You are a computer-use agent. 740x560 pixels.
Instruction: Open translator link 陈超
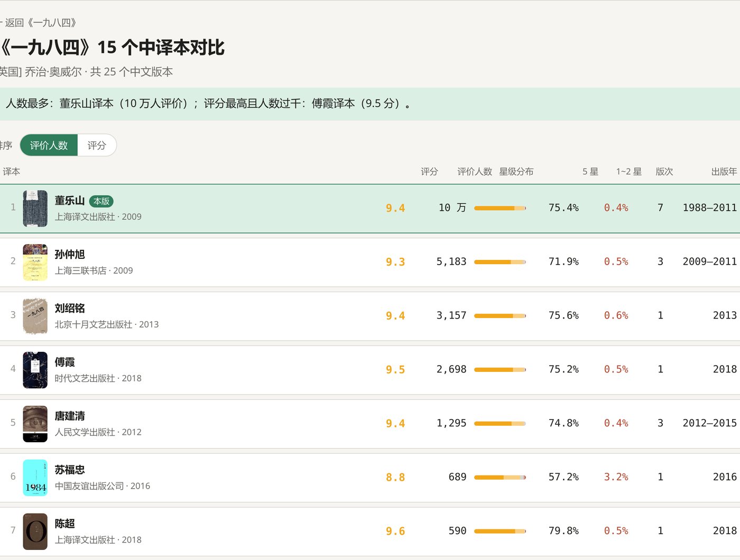tap(65, 524)
